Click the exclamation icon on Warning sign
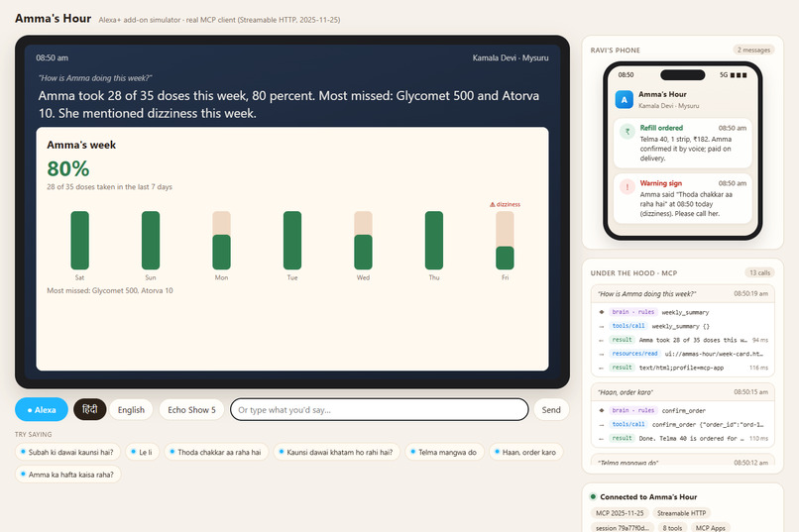799x532 pixels. coord(628,187)
